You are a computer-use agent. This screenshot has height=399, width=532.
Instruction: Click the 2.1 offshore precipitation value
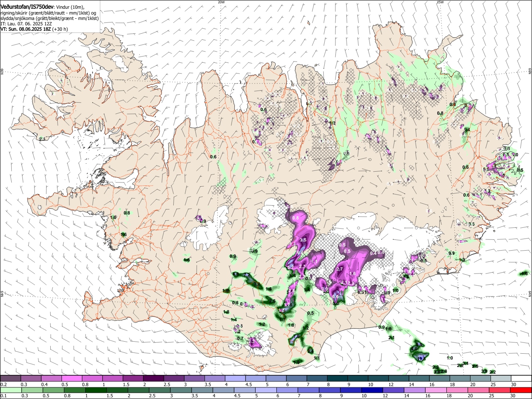click(391, 338)
